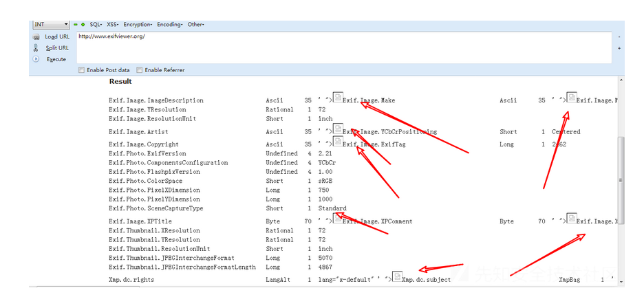This screenshot has height=297, width=644.
Task: Click broken image icon in ImageDescription row
Action: pos(338,97)
